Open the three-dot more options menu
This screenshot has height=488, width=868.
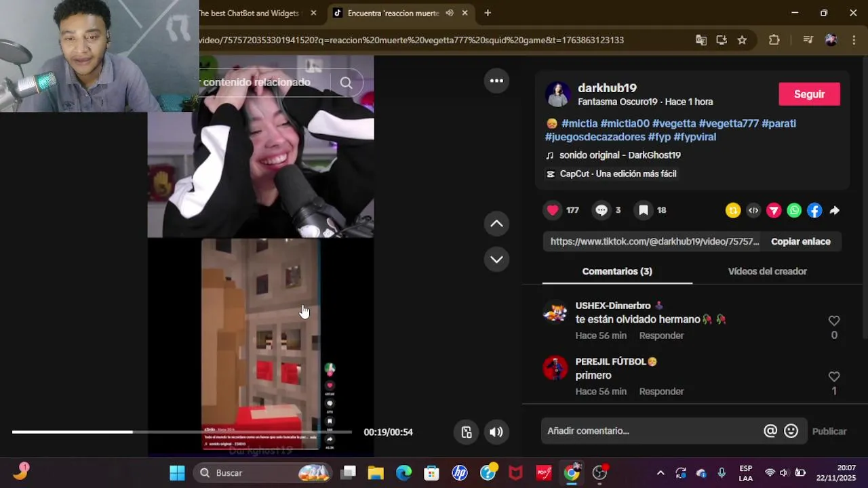tap(496, 81)
